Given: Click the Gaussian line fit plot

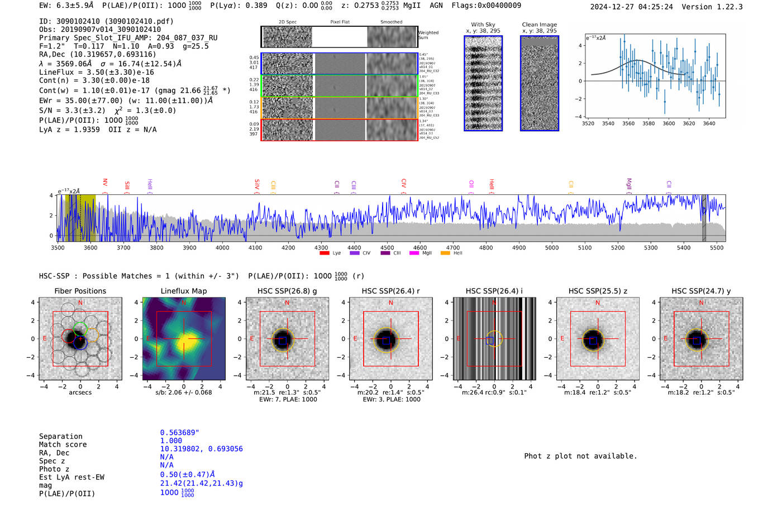Looking at the screenshot, I should tap(655, 76).
